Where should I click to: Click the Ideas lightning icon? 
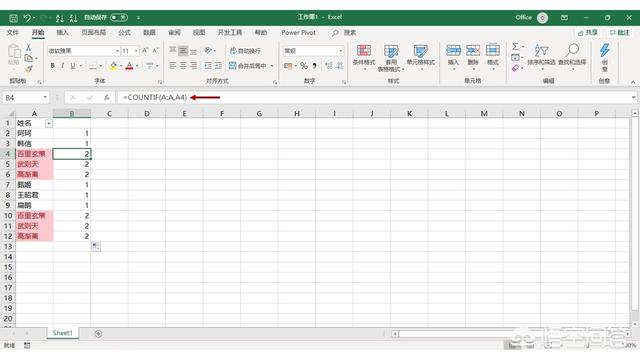coord(604,57)
